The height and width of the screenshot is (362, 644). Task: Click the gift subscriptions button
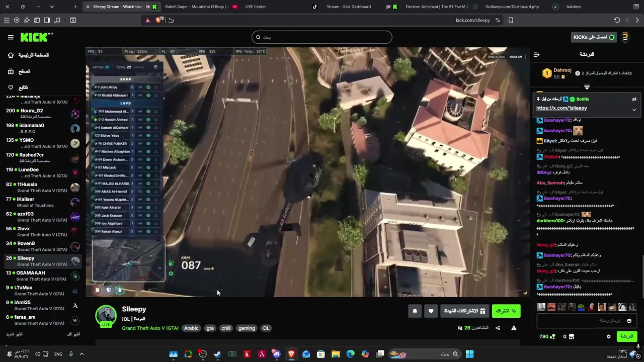pyautogui.click(x=464, y=311)
